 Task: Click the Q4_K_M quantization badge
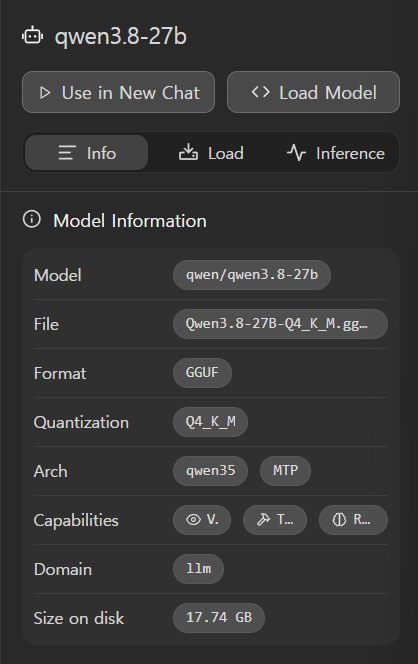tap(210, 422)
